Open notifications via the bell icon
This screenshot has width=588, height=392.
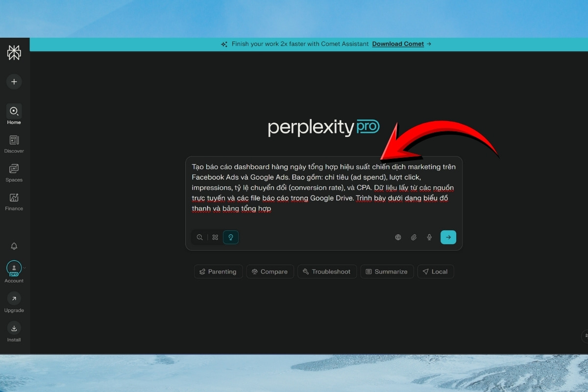tap(14, 246)
